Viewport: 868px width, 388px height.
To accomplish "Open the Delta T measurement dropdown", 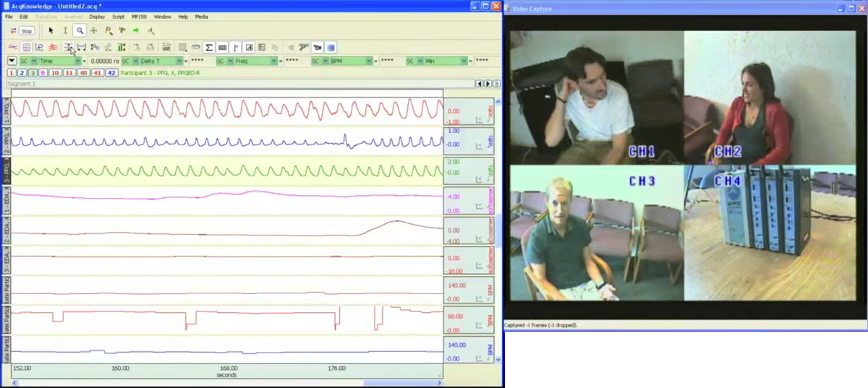I will (179, 61).
